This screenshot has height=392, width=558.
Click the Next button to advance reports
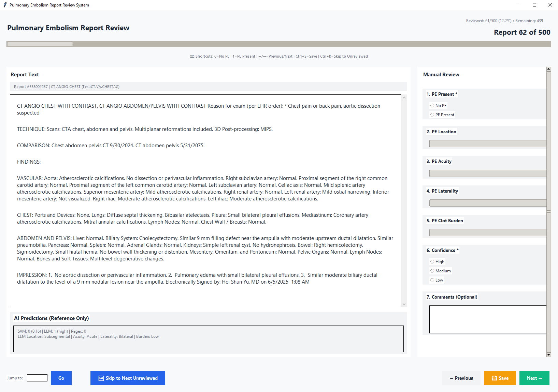point(534,378)
